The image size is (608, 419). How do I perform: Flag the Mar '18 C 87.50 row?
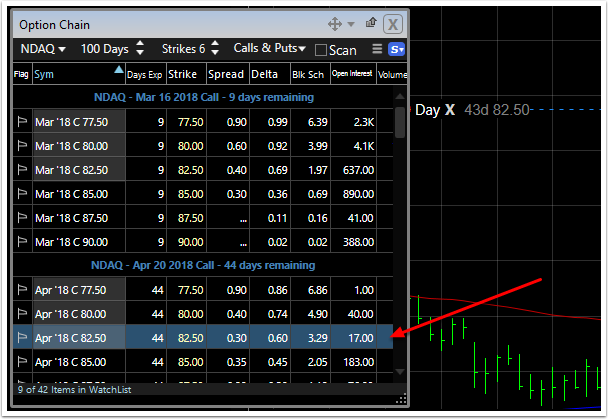point(22,218)
